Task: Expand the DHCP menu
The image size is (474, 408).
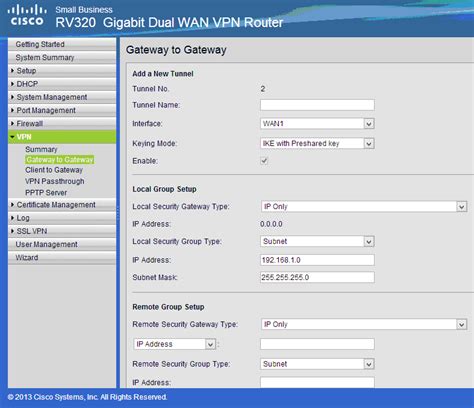Action: coord(62,84)
